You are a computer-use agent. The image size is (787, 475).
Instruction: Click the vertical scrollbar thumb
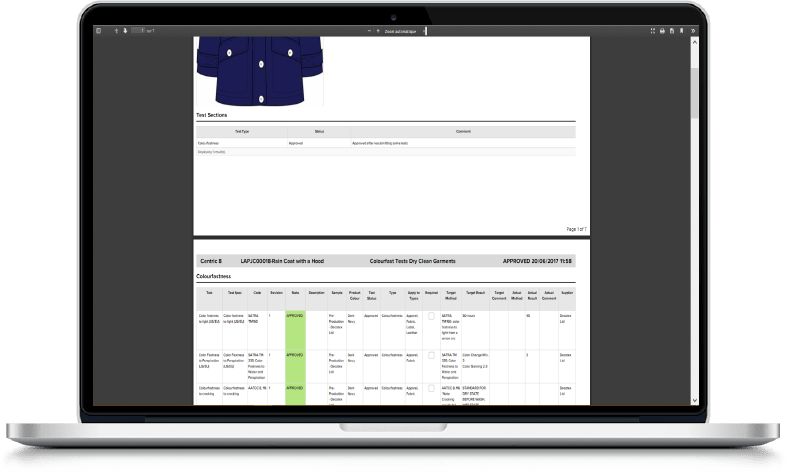(x=695, y=93)
